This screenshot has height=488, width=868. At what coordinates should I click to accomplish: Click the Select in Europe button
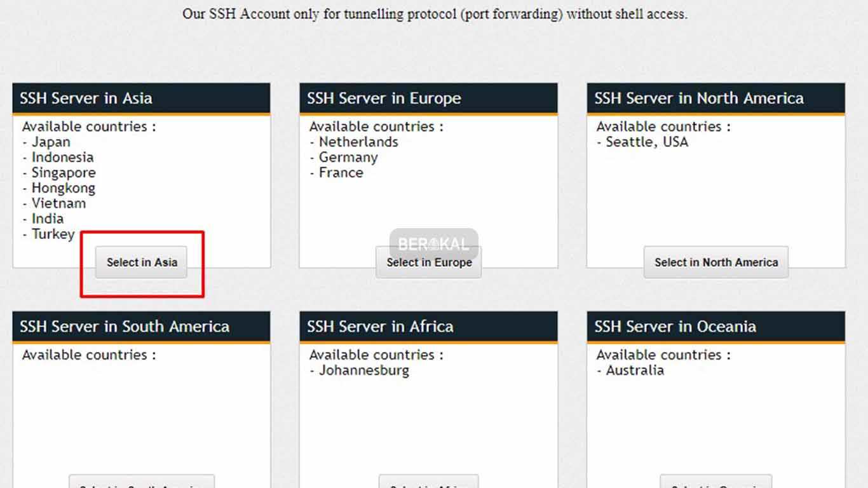(429, 262)
